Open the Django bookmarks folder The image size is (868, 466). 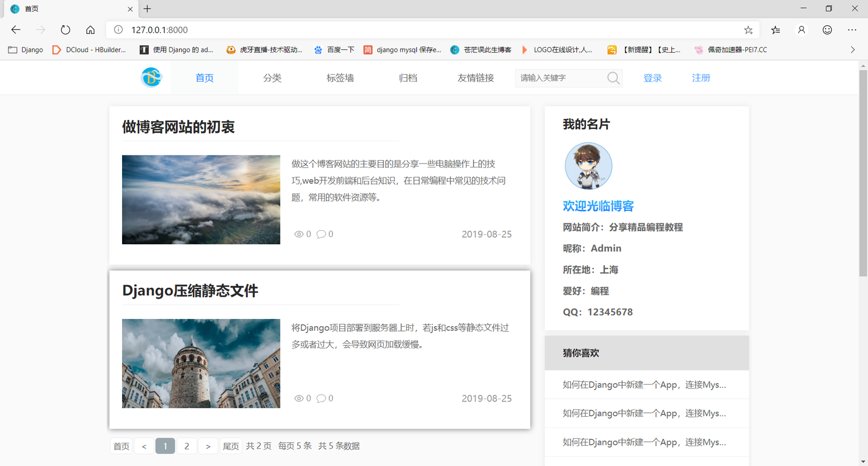(x=26, y=50)
